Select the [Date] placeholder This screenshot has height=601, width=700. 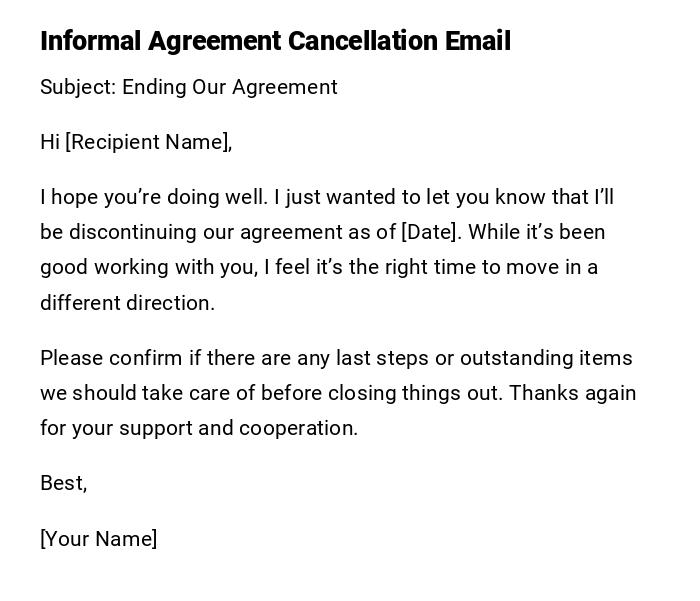click(x=431, y=232)
